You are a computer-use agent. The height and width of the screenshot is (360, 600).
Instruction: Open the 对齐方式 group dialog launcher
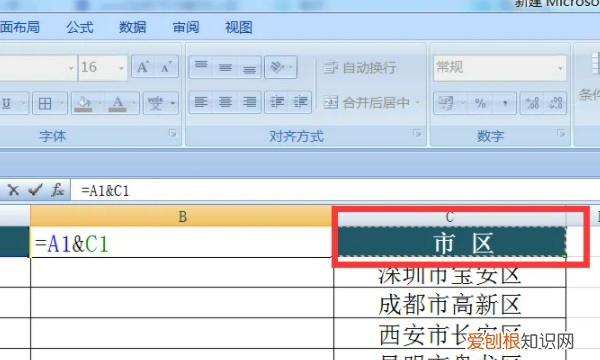(x=417, y=133)
